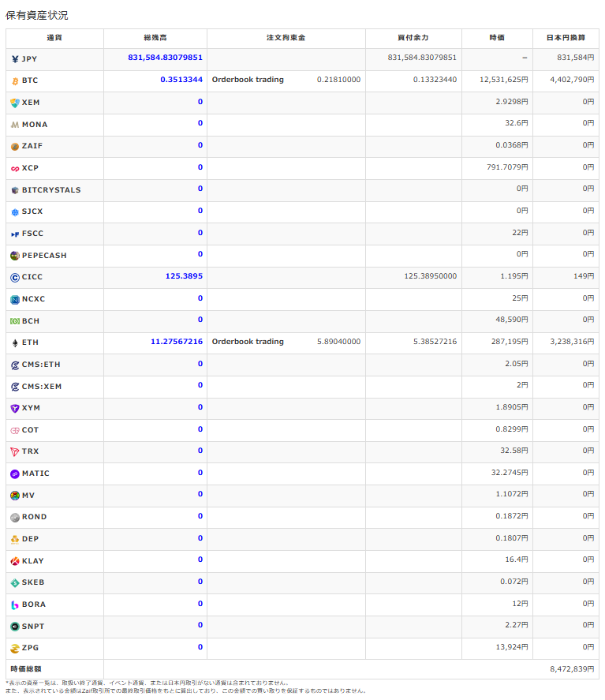Click the XCP Counterparty icon
Image resolution: width=605 pixels, height=700 pixels.
tap(15, 169)
